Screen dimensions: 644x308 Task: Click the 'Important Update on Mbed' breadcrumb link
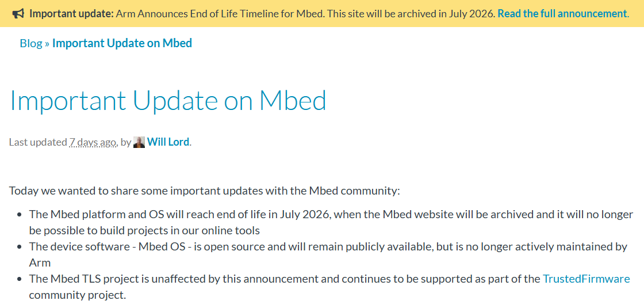coord(122,43)
